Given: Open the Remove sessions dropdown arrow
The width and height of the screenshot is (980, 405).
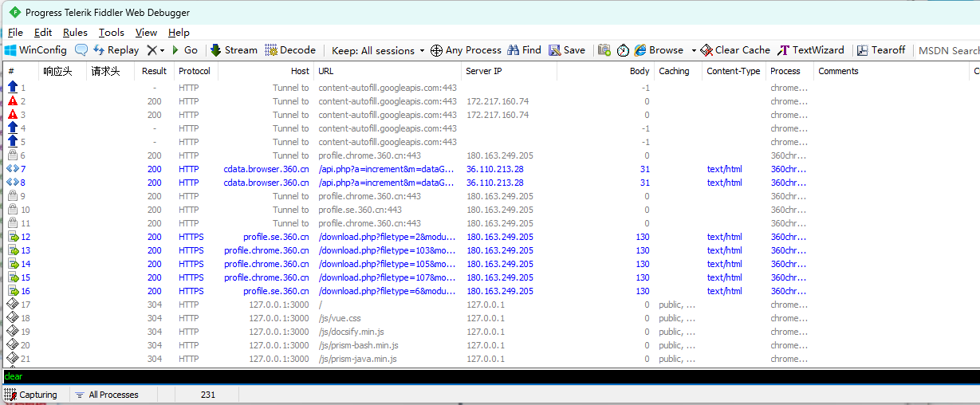Looking at the screenshot, I should coord(162,50).
